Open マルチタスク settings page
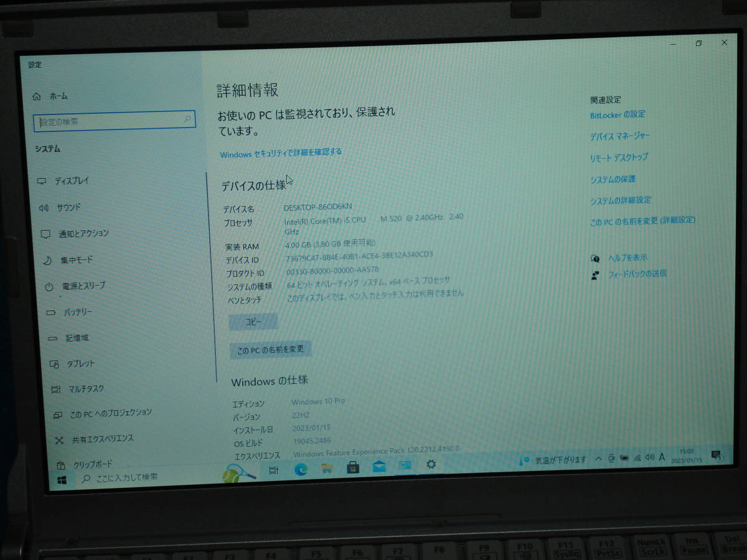This screenshot has width=747, height=560. click(x=78, y=389)
